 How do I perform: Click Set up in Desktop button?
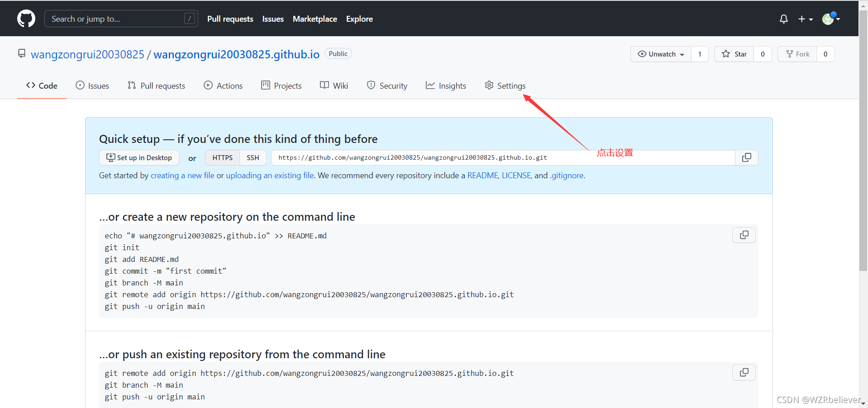tap(139, 157)
